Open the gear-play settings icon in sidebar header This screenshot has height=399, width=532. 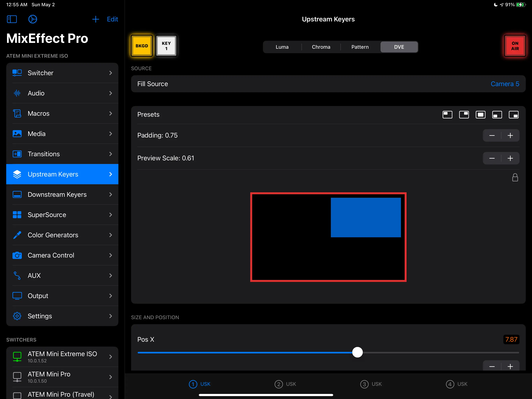[x=33, y=19]
